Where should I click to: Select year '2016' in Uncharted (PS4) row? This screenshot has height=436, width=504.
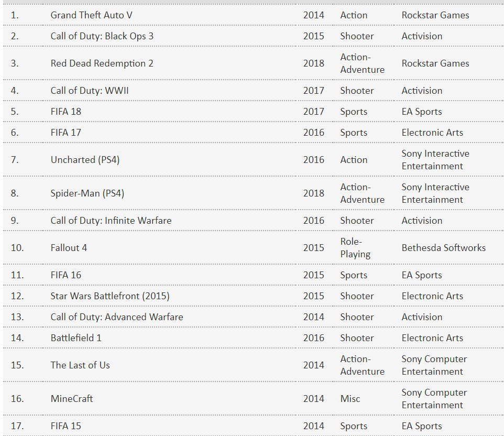[314, 160]
